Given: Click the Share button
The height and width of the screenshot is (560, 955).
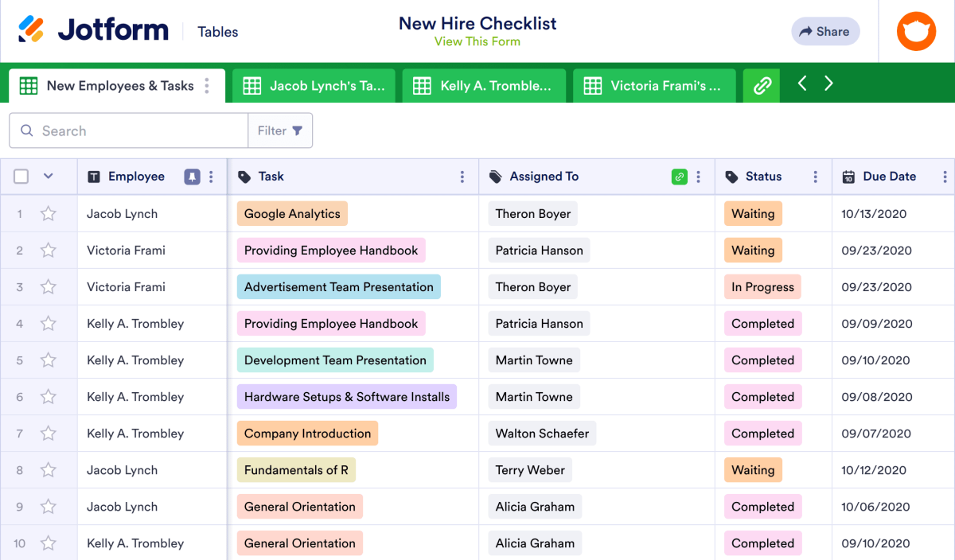Looking at the screenshot, I should [825, 31].
